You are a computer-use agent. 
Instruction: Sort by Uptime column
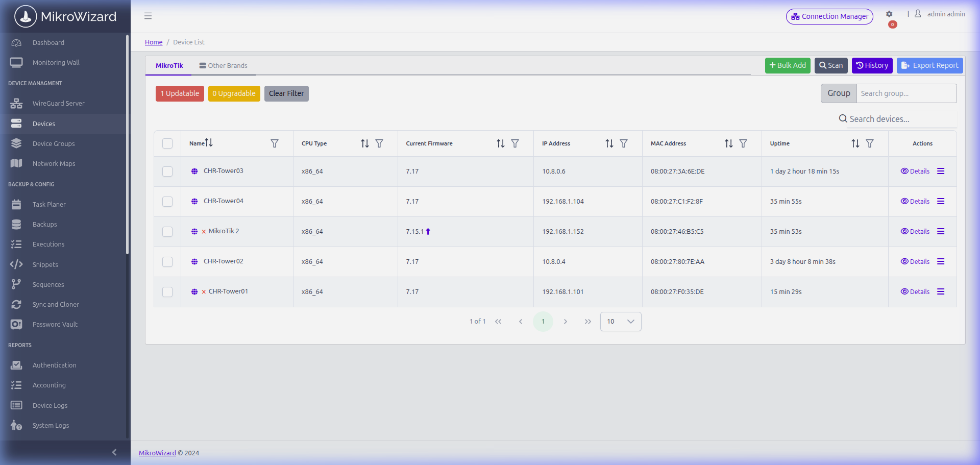click(x=855, y=143)
